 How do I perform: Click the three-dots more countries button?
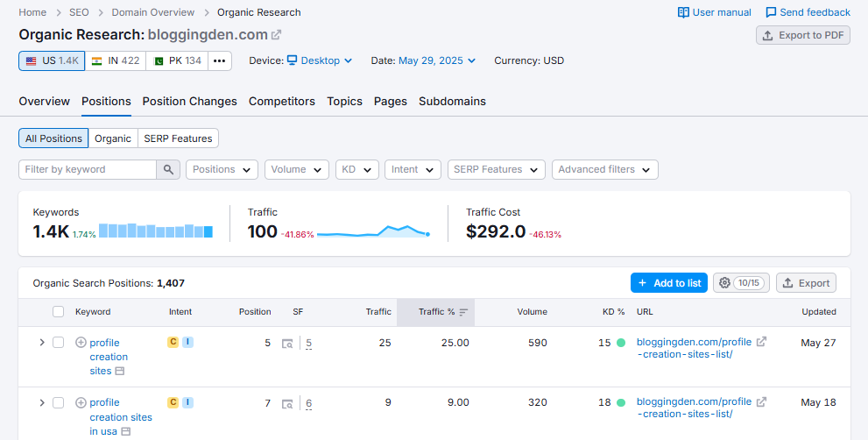click(220, 60)
